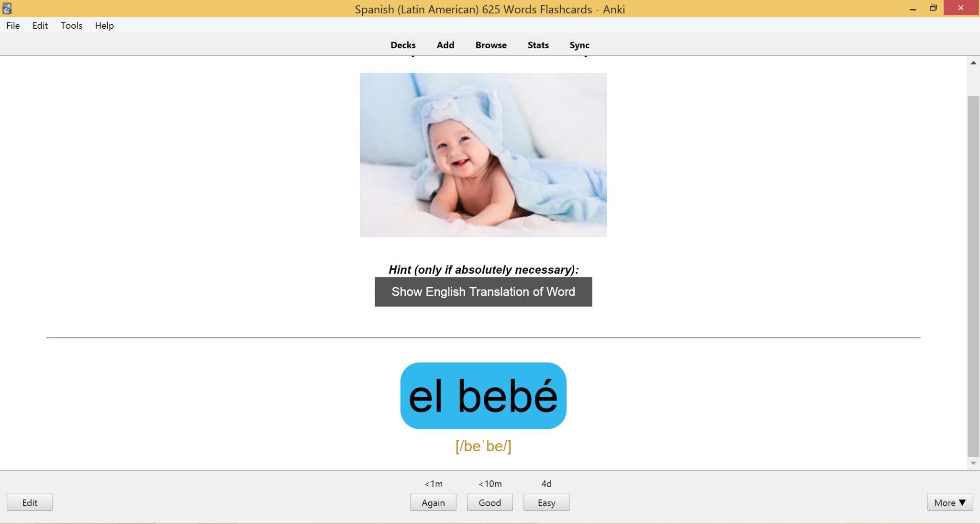
Task: Click the blue 'el bebé' word button
Action: click(482, 395)
